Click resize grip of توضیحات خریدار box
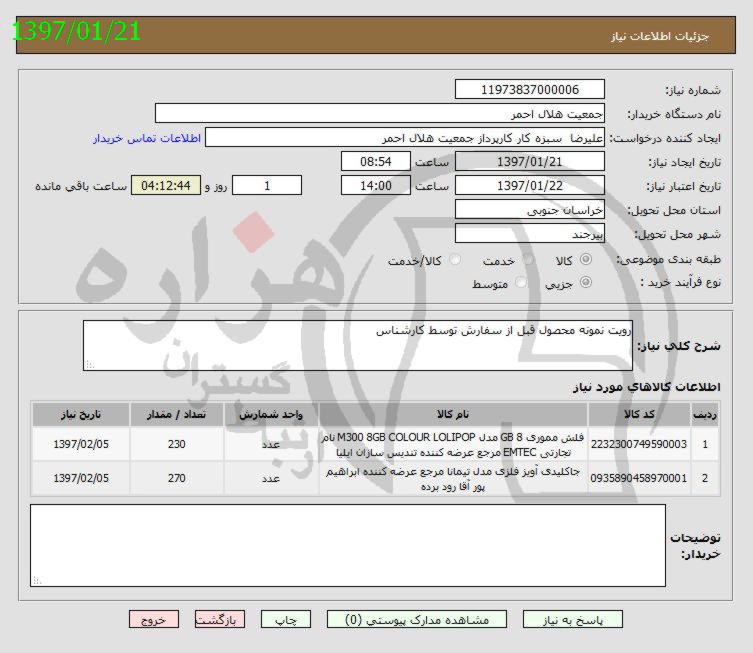753x653 pixels. pyautogui.click(x=36, y=581)
